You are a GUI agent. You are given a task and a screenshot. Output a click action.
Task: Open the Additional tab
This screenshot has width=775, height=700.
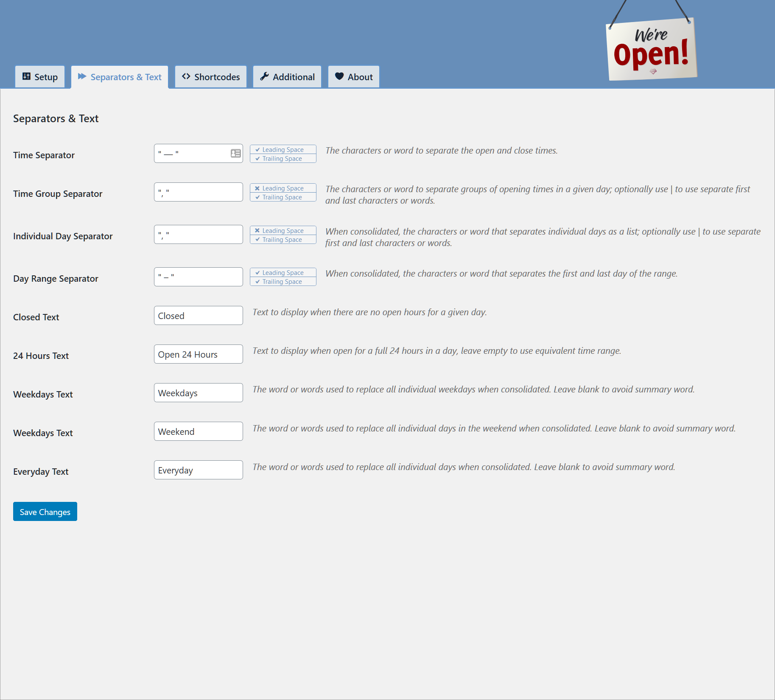[287, 77]
